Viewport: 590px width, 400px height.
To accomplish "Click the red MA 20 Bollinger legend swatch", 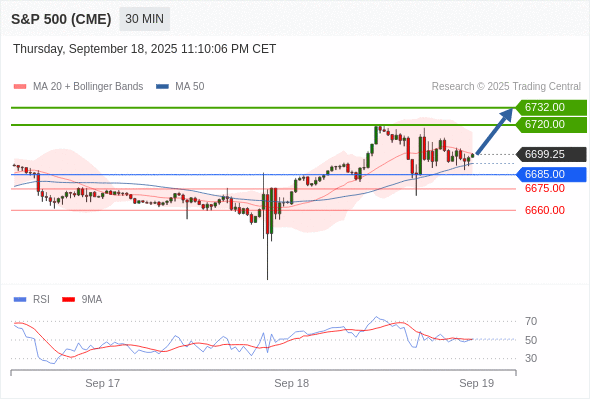I will click(20, 87).
